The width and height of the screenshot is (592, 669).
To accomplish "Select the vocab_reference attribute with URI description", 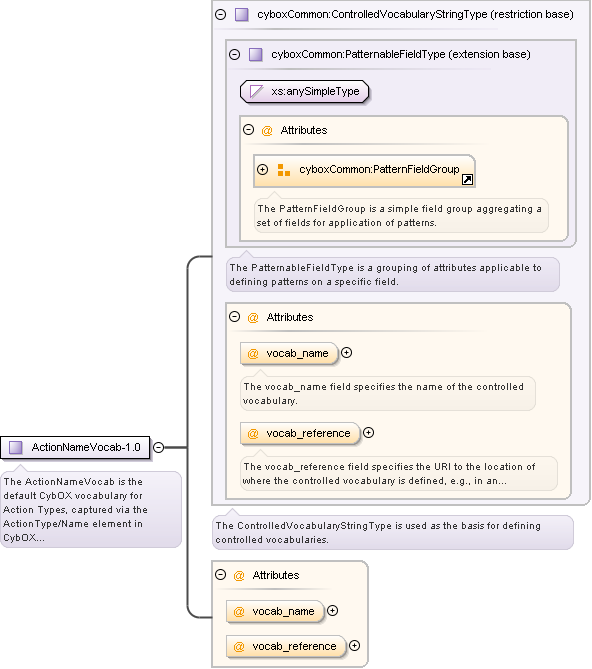I will point(300,433).
